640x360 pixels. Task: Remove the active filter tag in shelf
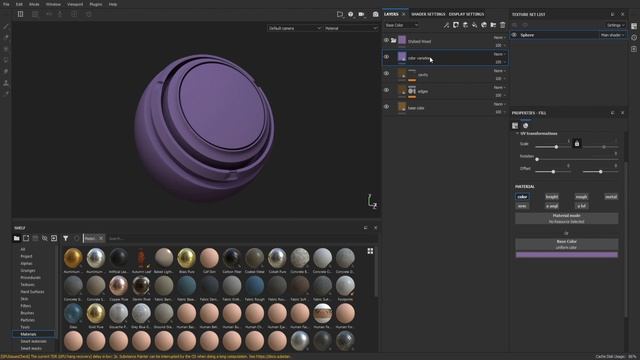pyautogui.click(x=101, y=238)
